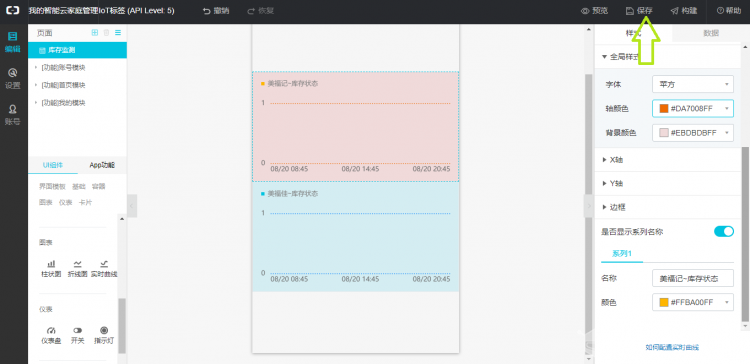Viewport: 750px width, 364px height.
Task: Click the pink 背景颜色 color swatch
Action: (x=664, y=132)
